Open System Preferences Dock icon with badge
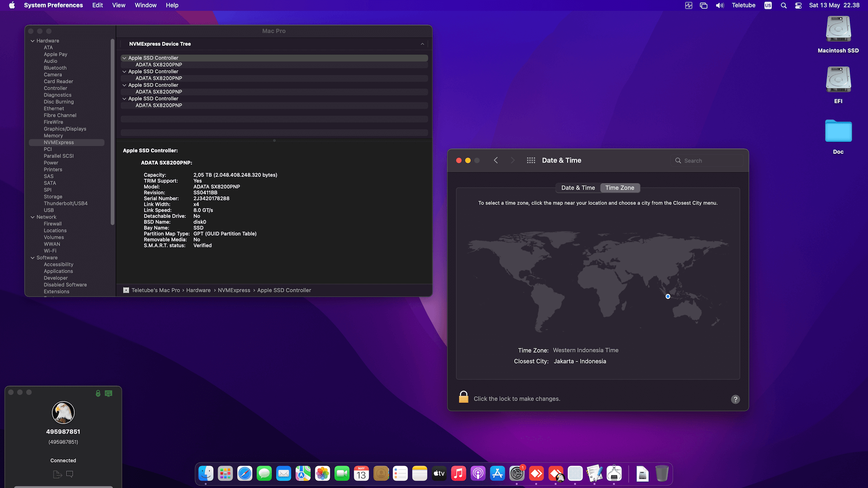The image size is (868, 488). (x=517, y=474)
